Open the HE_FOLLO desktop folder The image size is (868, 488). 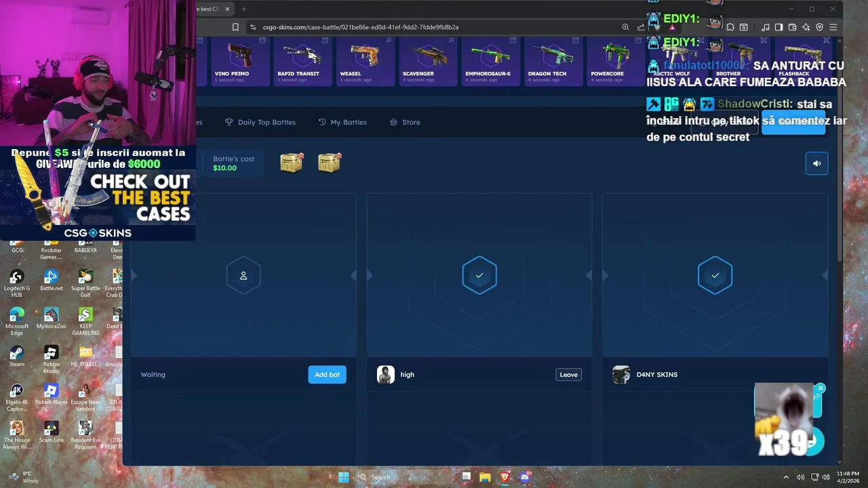tap(85, 357)
